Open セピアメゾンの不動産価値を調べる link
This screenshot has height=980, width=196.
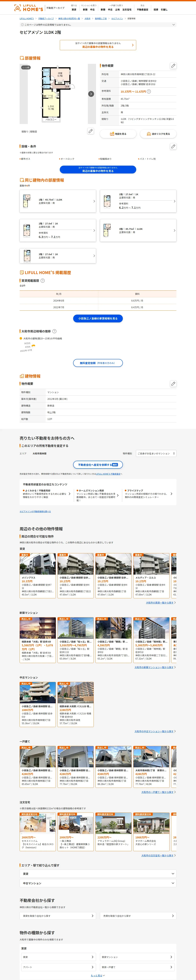pyautogui.click(x=35, y=511)
